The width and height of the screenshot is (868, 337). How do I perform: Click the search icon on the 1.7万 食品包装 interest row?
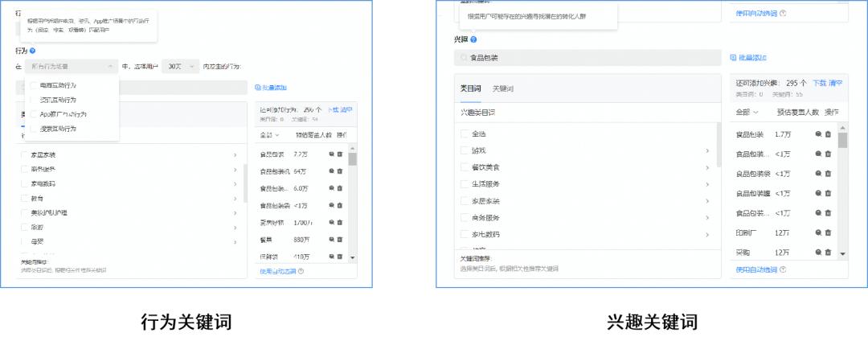[818, 134]
